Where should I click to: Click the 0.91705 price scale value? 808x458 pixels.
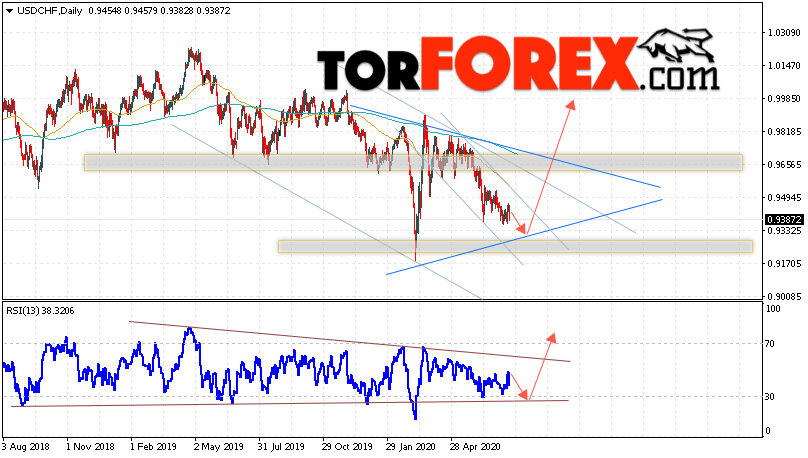click(x=784, y=264)
